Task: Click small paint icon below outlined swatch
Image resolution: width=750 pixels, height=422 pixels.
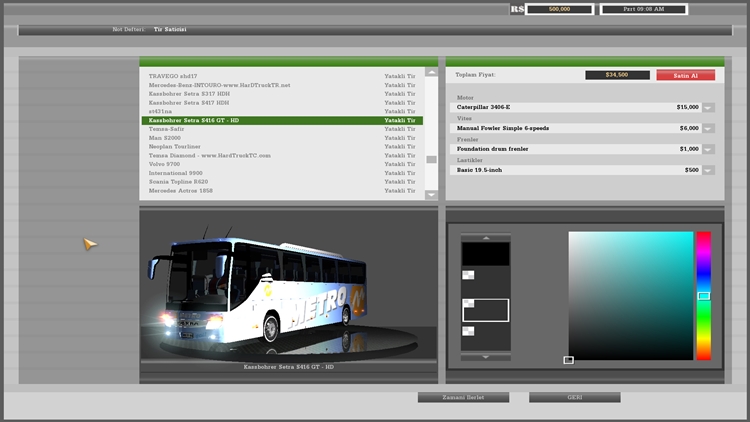Action: (468, 331)
